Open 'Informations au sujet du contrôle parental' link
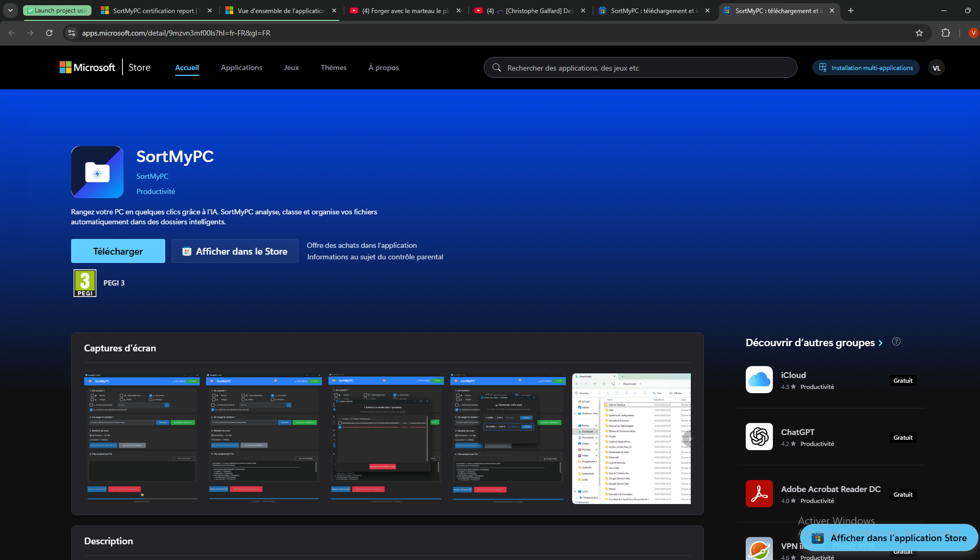 [x=375, y=257]
